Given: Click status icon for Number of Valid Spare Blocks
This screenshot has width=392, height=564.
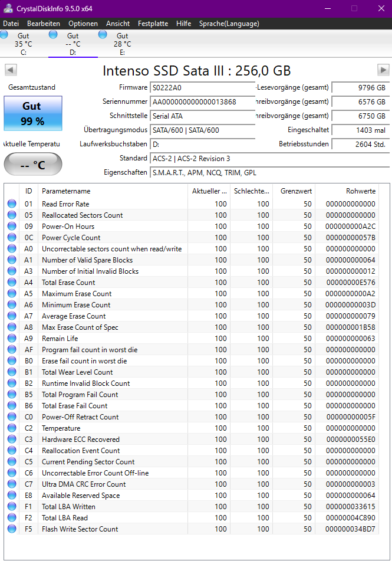Looking at the screenshot, I should [12, 260].
